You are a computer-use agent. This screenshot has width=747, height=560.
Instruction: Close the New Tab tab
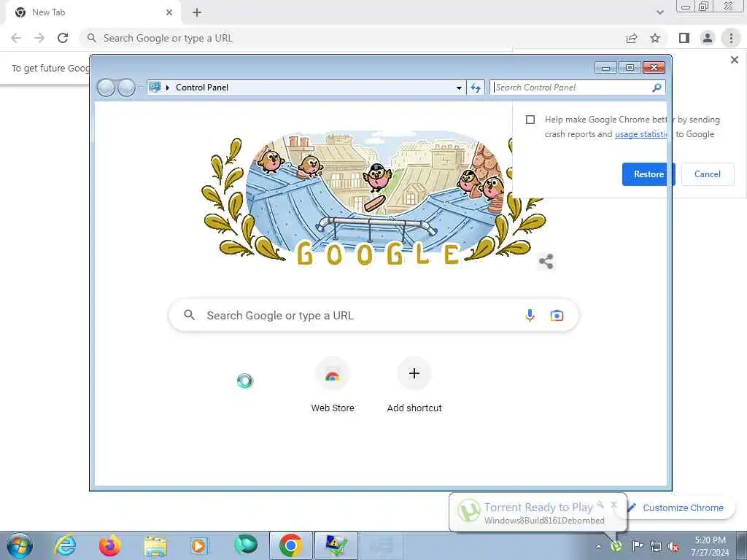169,12
